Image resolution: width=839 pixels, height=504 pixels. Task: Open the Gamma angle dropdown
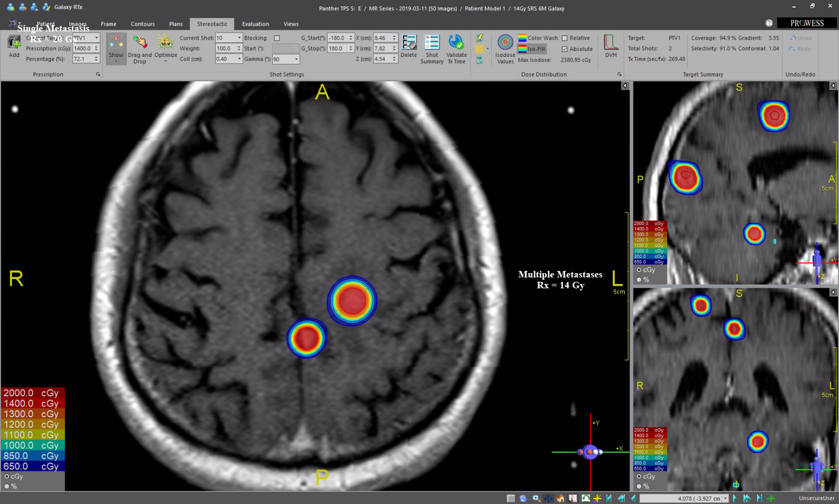tap(296, 59)
